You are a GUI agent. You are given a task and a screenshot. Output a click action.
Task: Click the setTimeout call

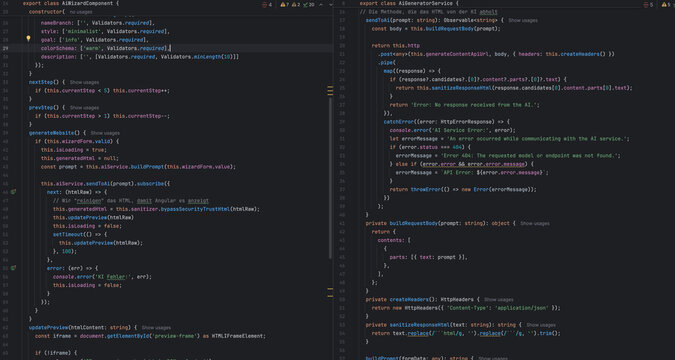[68, 235]
